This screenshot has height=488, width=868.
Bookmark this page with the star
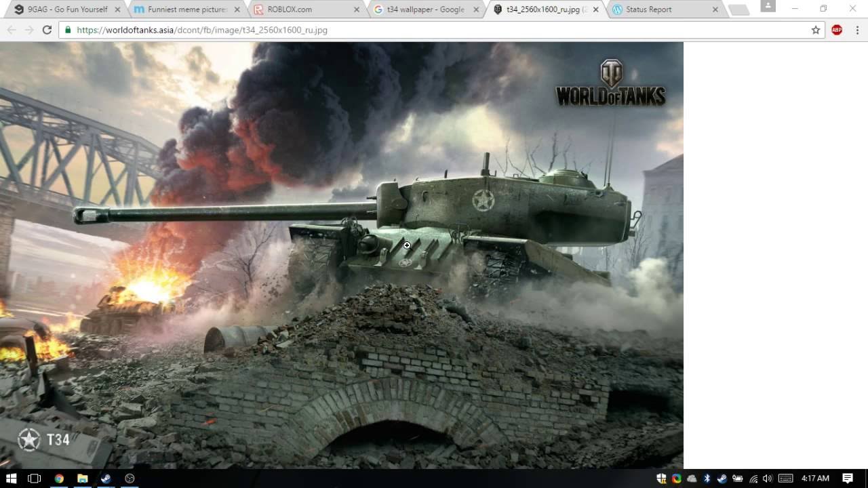[816, 30]
